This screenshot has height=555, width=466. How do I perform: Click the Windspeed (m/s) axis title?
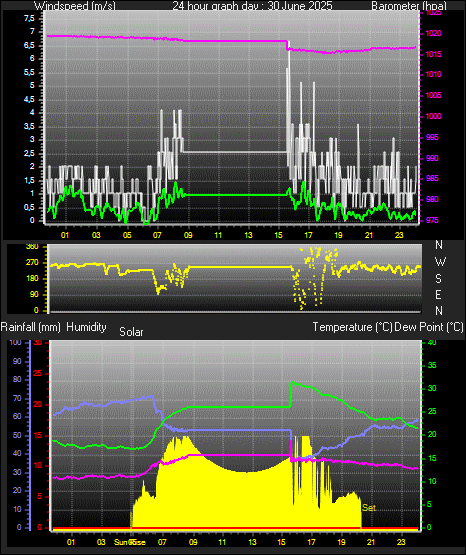[75, 6]
